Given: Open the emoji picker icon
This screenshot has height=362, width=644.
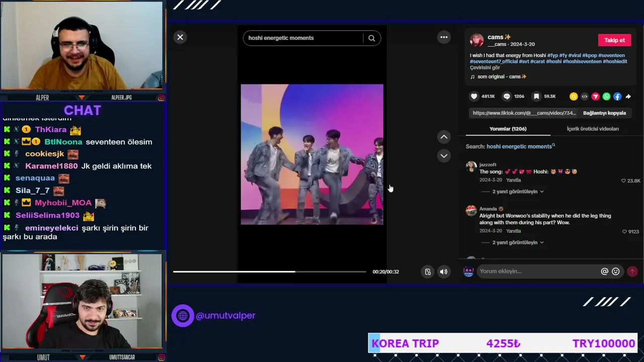Looking at the screenshot, I should [x=616, y=271].
